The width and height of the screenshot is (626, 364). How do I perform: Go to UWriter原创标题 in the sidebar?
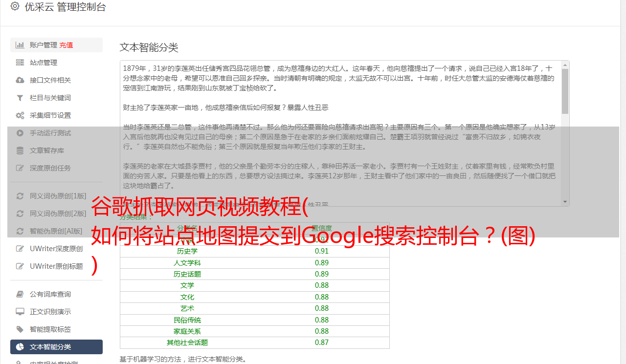point(56,266)
